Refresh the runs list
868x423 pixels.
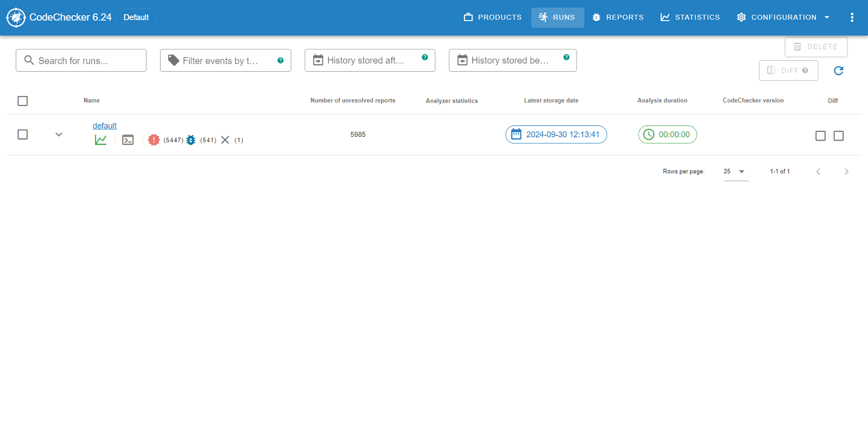(x=838, y=71)
